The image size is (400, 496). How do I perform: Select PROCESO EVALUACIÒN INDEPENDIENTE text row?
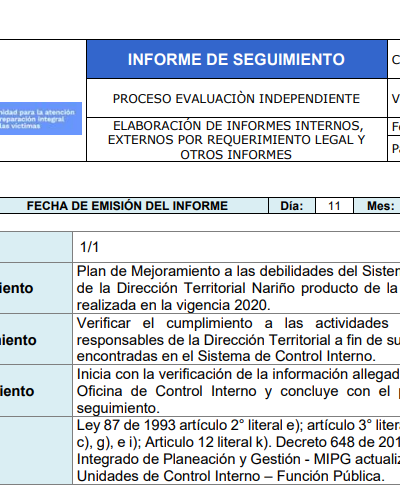tap(237, 99)
